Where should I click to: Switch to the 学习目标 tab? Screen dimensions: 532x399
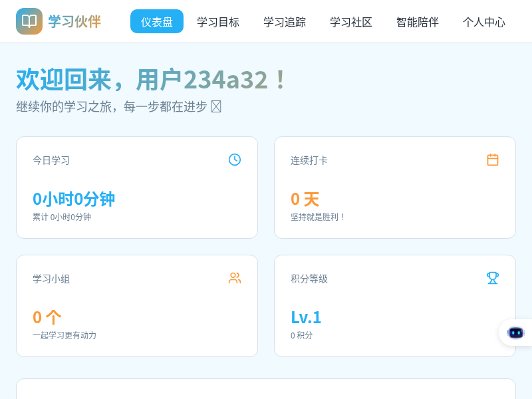pos(217,21)
